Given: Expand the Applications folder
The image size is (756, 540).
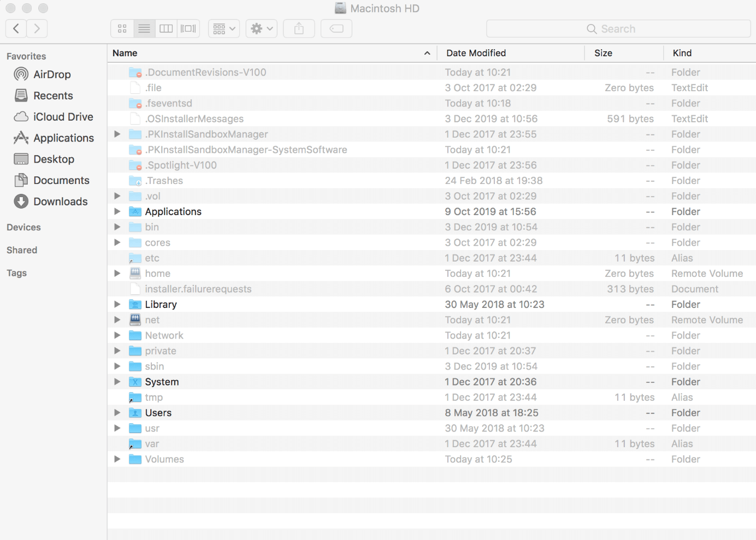Looking at the screenshot, I should click(117, 211).
